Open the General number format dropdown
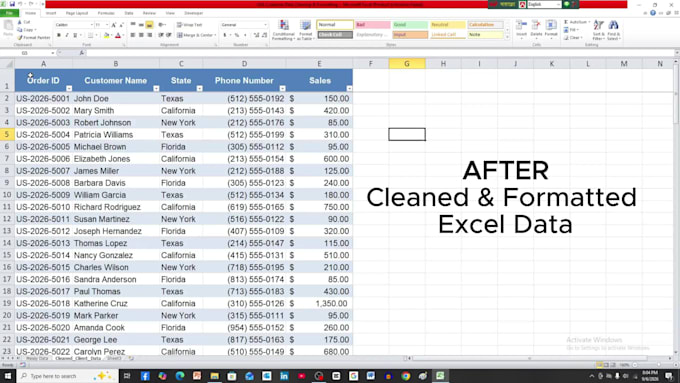The height and width of the screenshot is (383, 680). point(265,25)
